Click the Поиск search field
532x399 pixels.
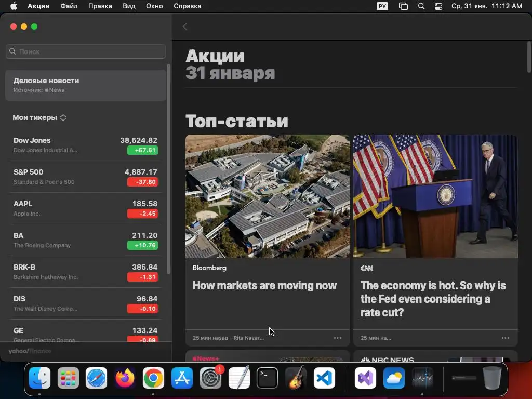click(x=86, y=51)
